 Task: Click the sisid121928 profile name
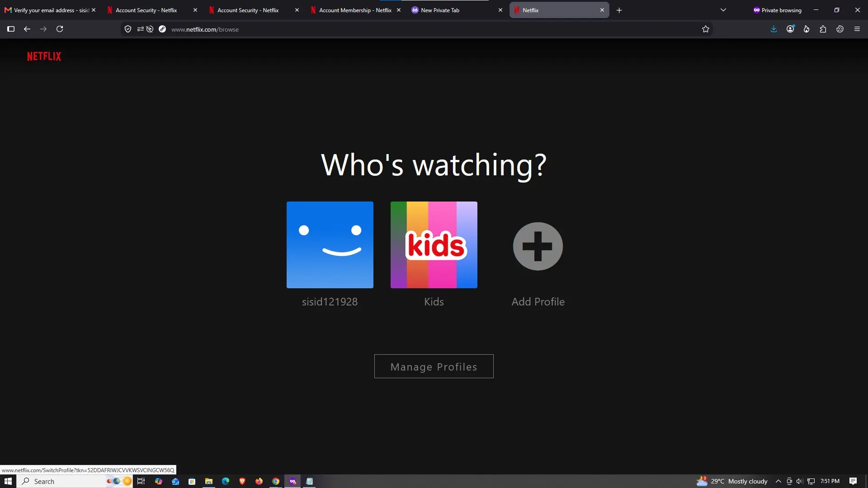(x=330, y=302)
